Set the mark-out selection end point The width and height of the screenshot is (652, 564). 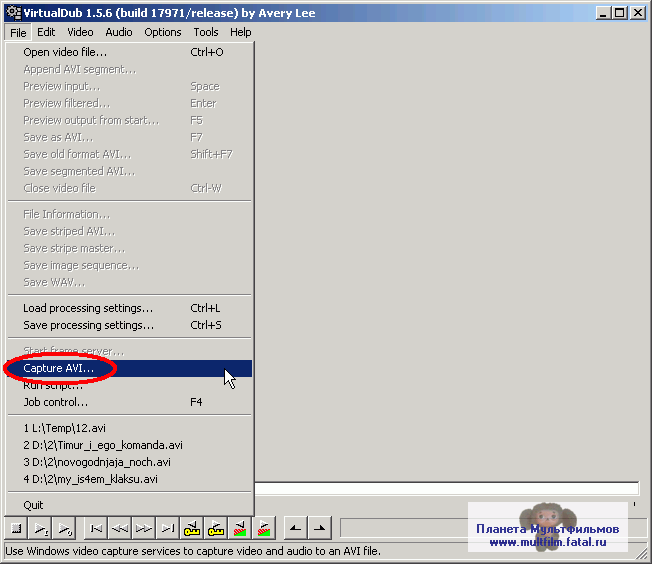pos(320,528)
